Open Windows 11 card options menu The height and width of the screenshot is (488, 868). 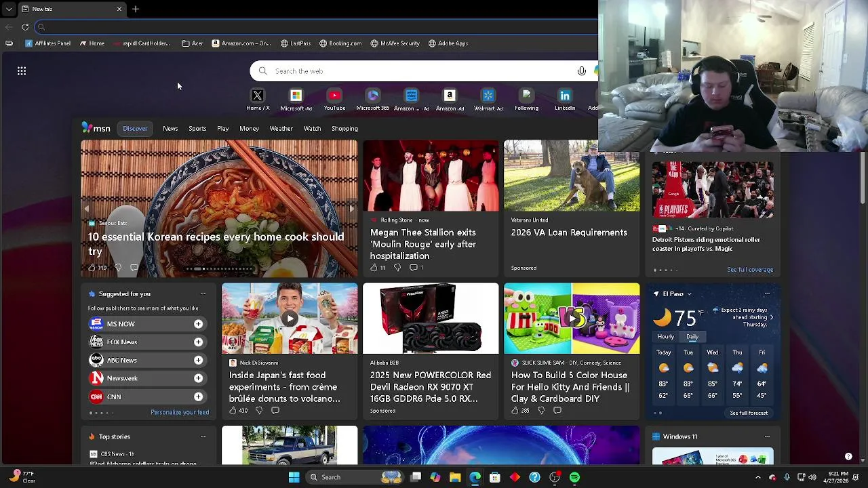coord(767,436)
